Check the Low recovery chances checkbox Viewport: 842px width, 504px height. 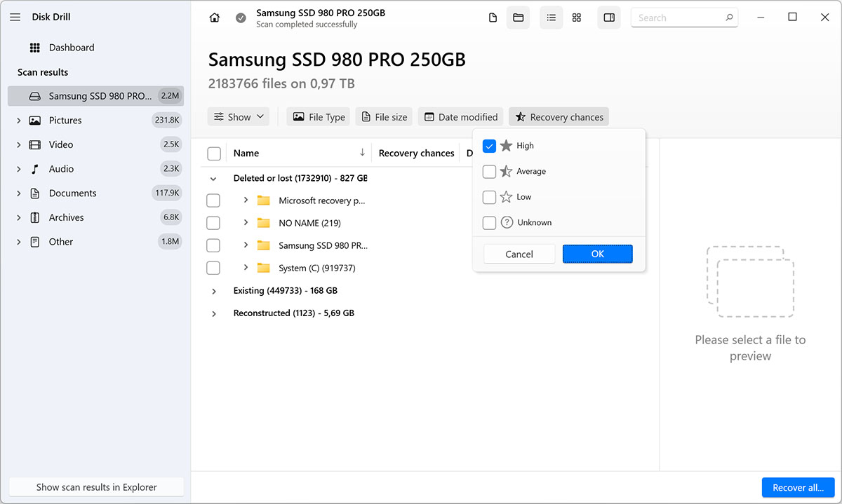(490, 197)
